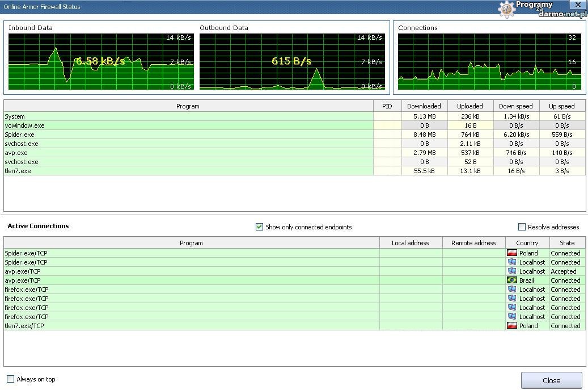
Task: Enable the Always on top checkbox
Action: pos(10,379)
